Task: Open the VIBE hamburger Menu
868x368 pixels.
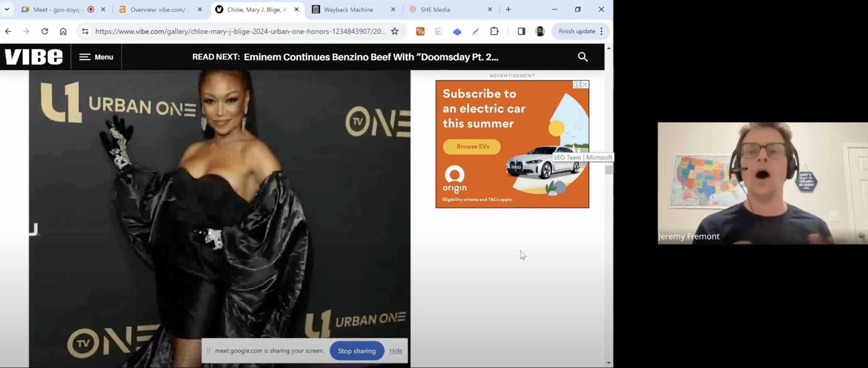Action: pyautogui.click(x=96, y=57)
